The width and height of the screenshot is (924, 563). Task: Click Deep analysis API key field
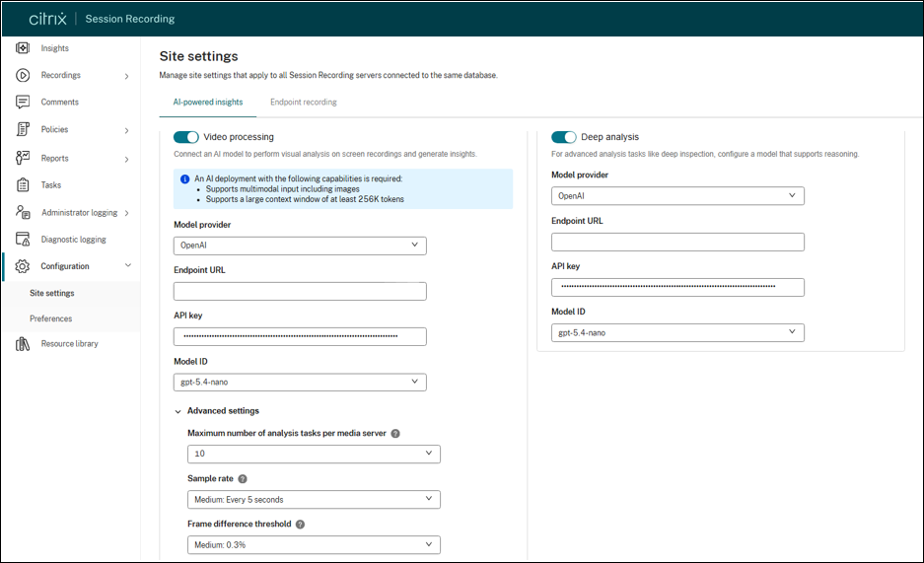click(x=677, y=287)
